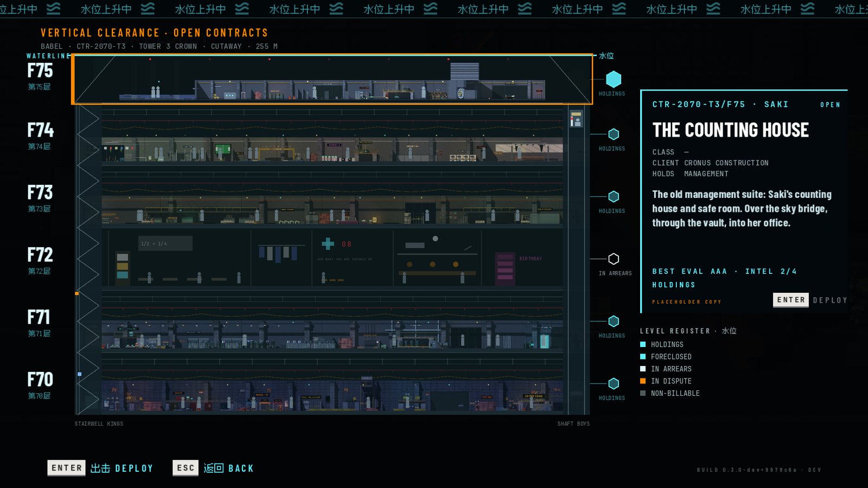Image resolution: width=868 pixels, height=488 pixels.
Task: Click the 'STAIRWELL KINGS' label
Action: click(x=99, y=424)
